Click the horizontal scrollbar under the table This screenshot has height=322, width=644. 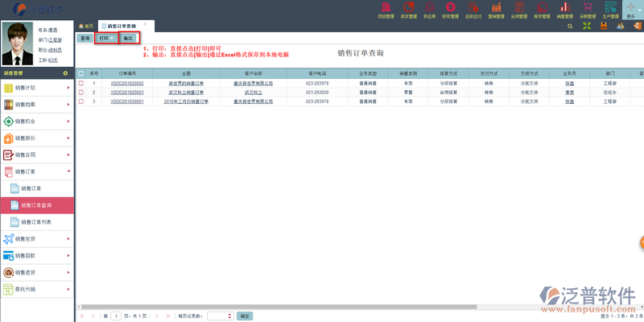point(279,307)
